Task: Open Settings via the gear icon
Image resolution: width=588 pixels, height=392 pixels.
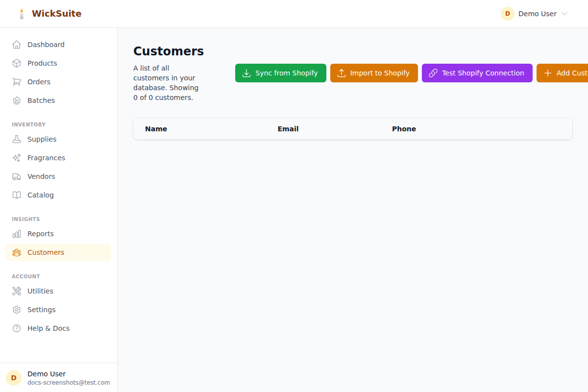Action: (16, 309)
